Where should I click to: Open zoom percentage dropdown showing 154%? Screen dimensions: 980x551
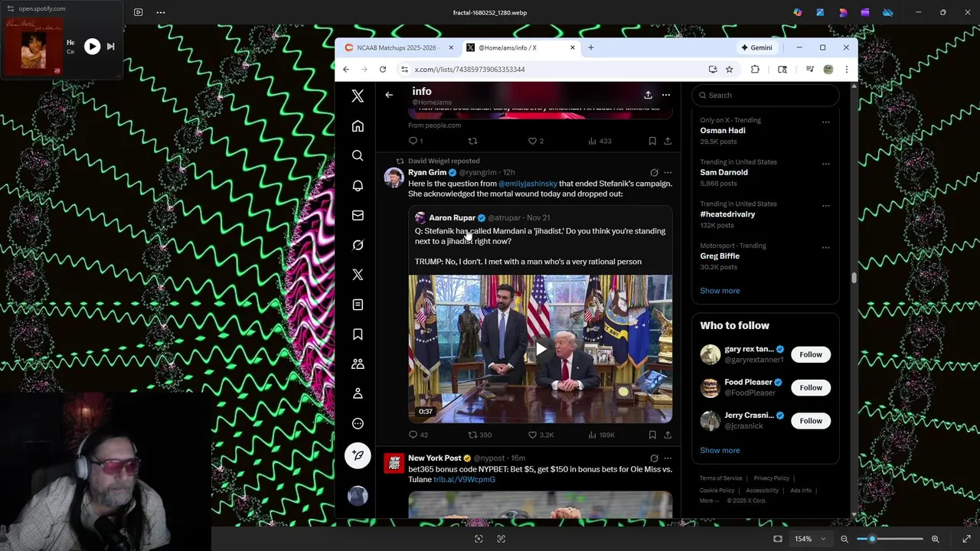(810, 539)
